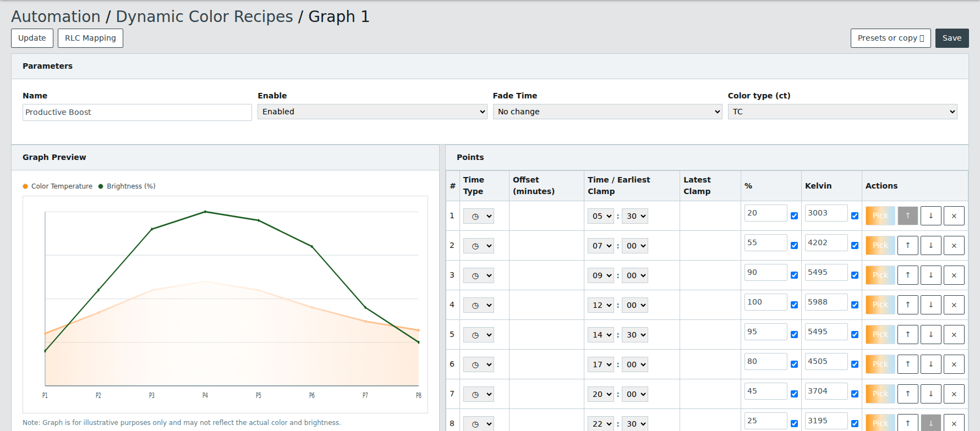
Task: Delete point 7 with x button
Action: (954, 394)
